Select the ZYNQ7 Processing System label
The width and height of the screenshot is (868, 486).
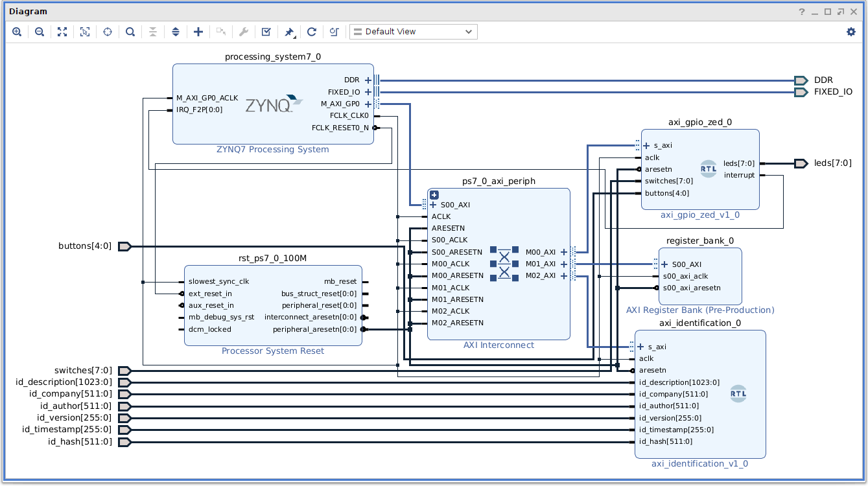point(272,150)
